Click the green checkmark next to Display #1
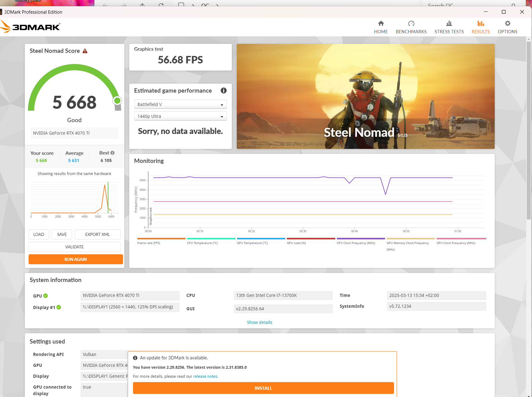Viewport: 532px width, 397px height. pos(59,307)
